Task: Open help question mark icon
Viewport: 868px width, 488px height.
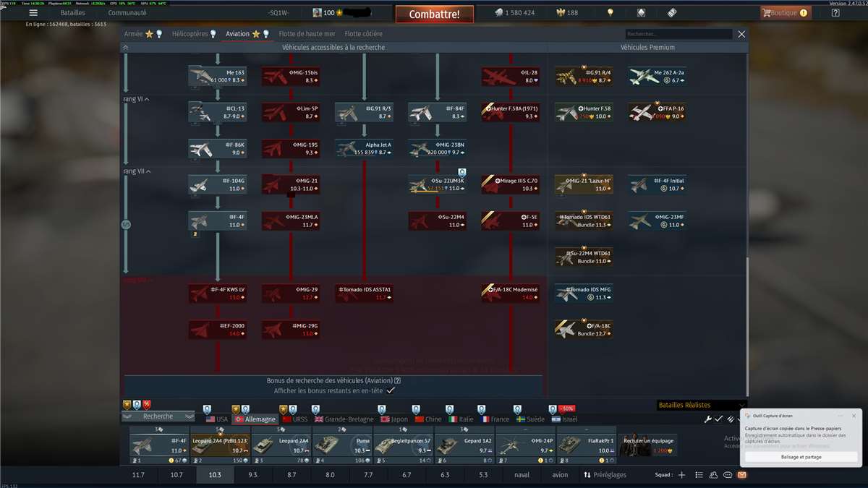Action: (835, 13)
